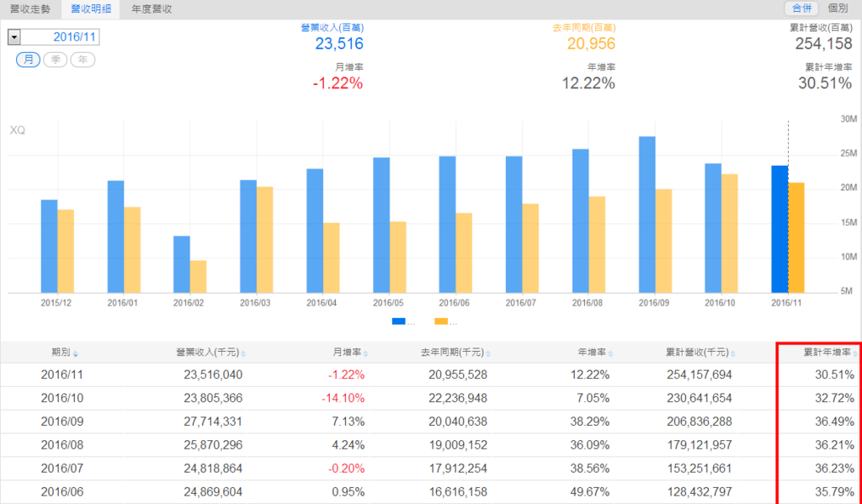Open the 年度營收 tab

click(152, 9)
